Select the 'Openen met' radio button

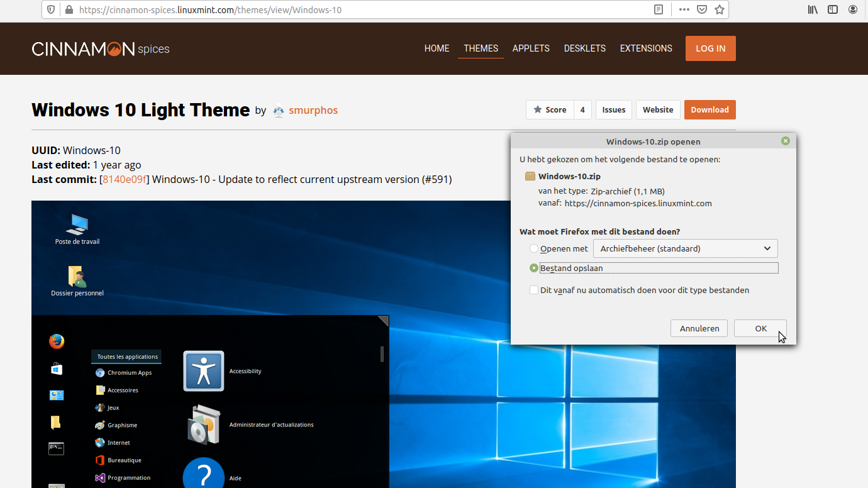tap(534, 249)
